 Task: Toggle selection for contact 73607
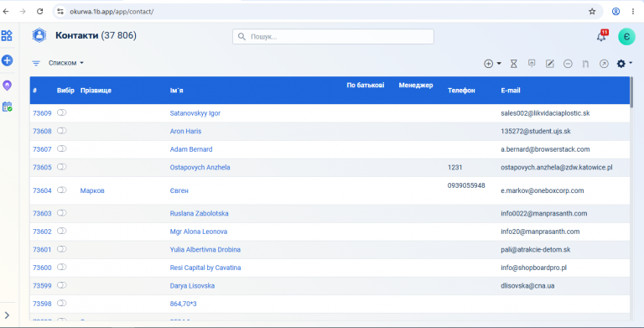(61, 148)
